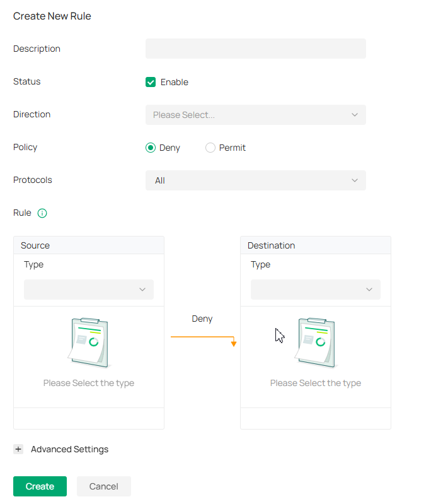Select the Deny policy radio button

(151, 148)
